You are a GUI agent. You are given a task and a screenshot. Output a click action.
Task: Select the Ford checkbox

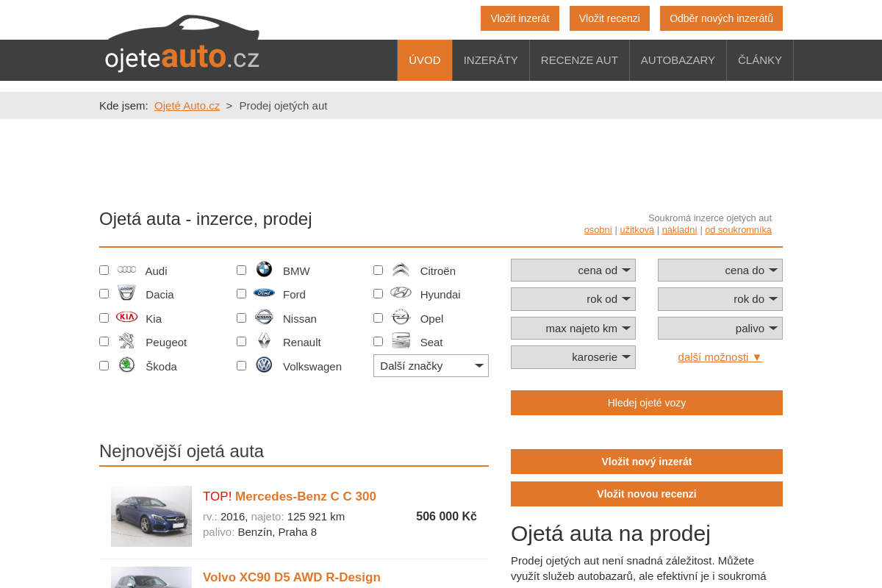241,293
